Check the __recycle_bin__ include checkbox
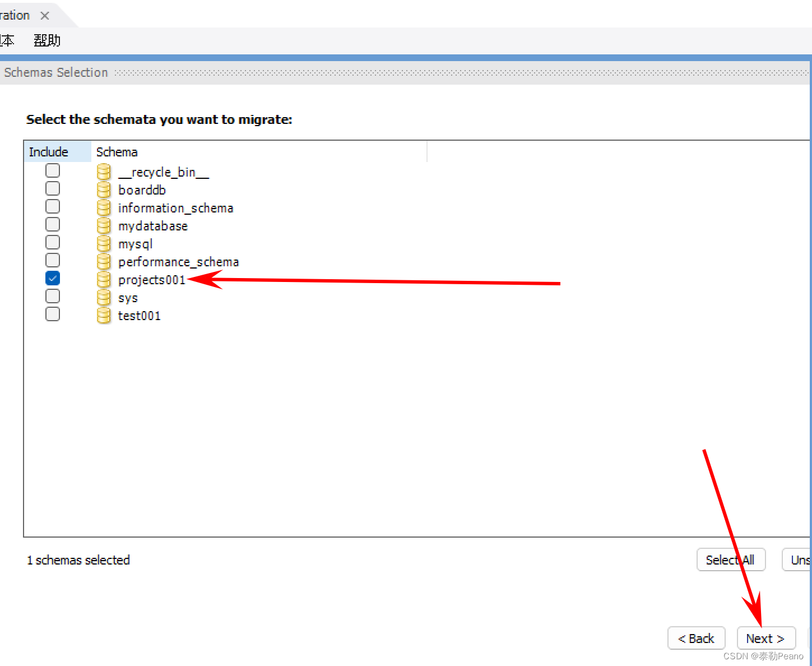 [x=53, y=170]
